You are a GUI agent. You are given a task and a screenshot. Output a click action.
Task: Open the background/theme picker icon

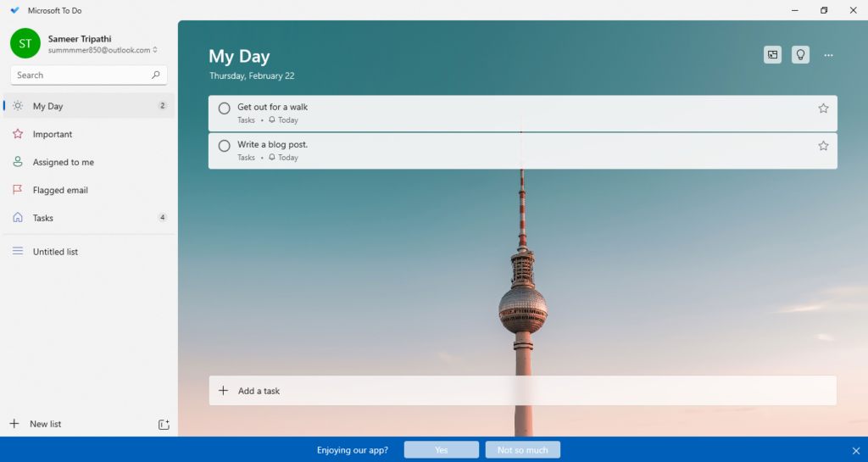tap(773, 55)
